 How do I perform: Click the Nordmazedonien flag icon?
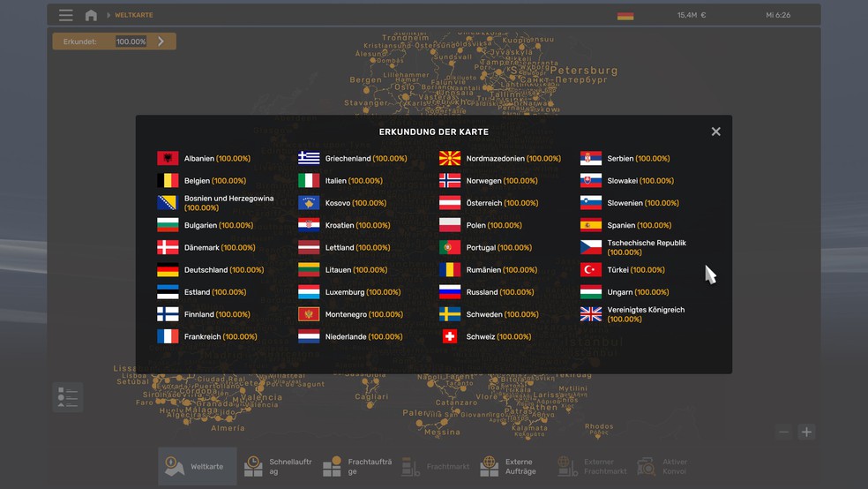click(450, 158)
